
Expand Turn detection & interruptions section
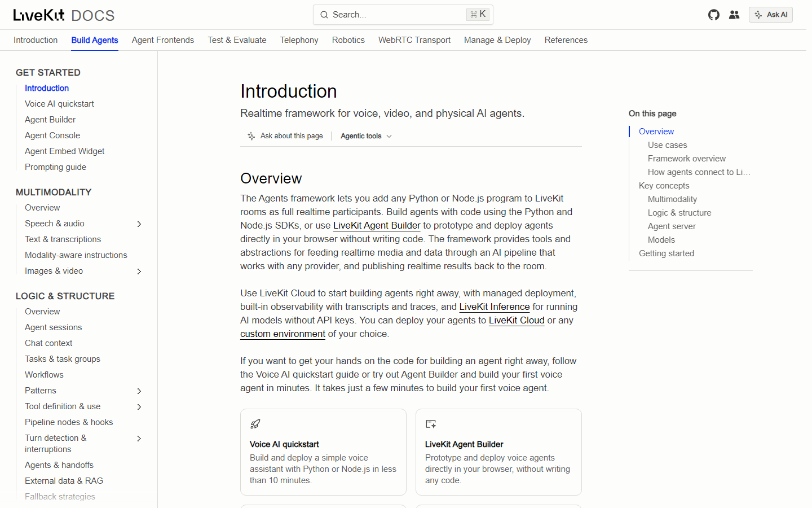tap(139, 439)
